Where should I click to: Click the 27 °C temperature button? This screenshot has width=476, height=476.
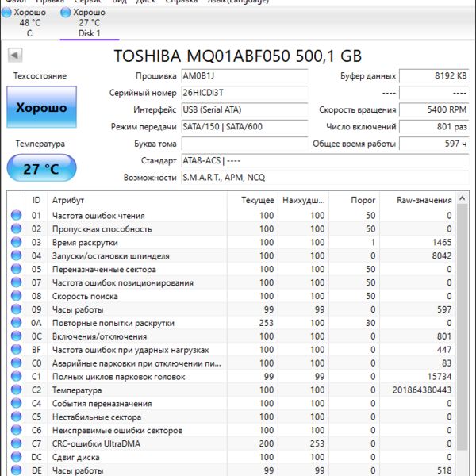41,168
